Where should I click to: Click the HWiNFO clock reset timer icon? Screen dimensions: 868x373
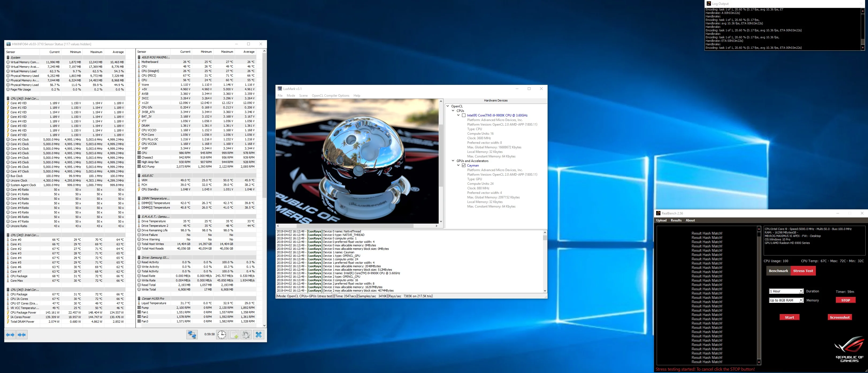pos(222,334)
